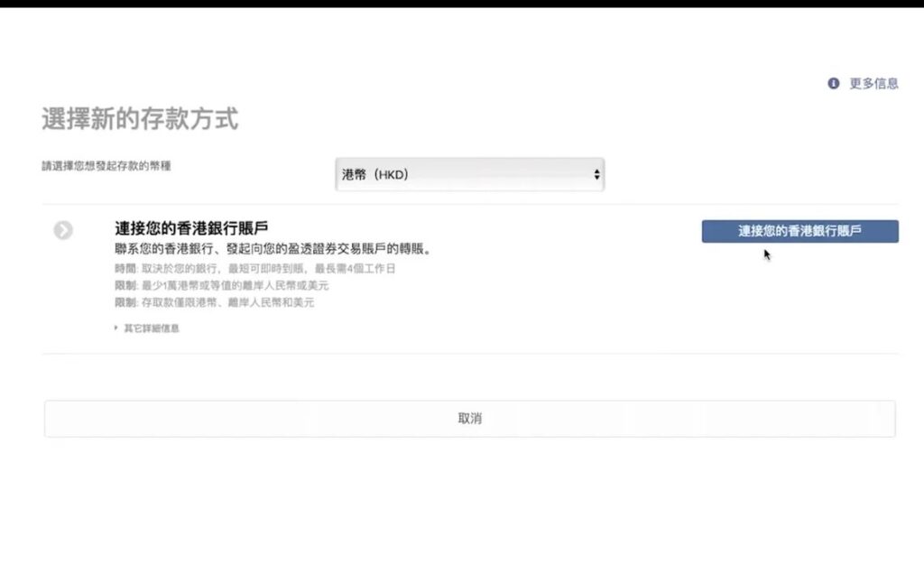Open the 港幣 (HKD) currency dropdown

[x=468, y=175]
